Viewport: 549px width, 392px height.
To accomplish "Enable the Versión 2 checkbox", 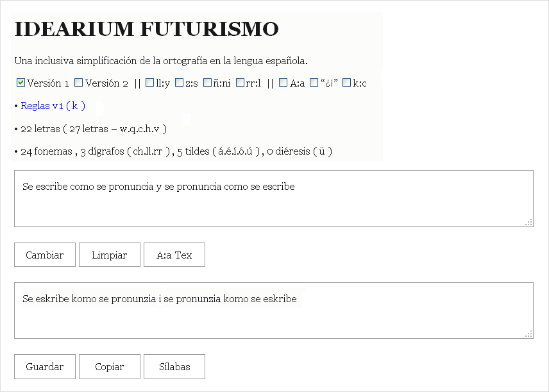I will pos(79,83).
